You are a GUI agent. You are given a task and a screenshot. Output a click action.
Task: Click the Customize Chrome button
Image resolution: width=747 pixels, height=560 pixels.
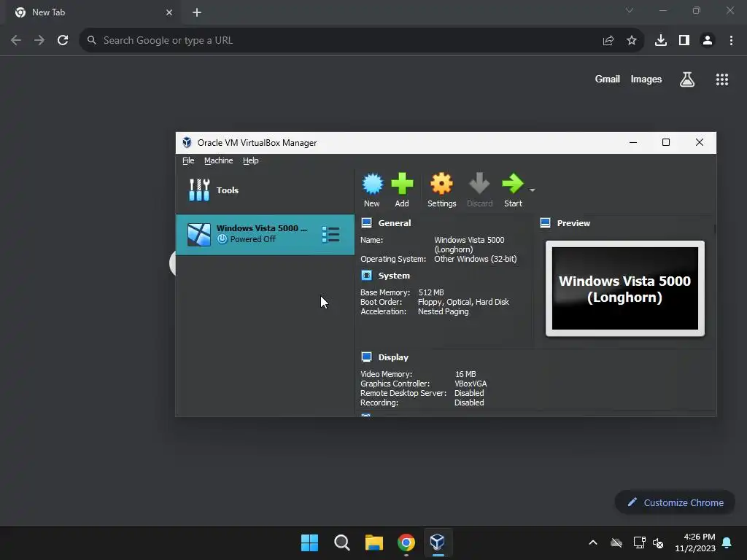coord(675,502)
